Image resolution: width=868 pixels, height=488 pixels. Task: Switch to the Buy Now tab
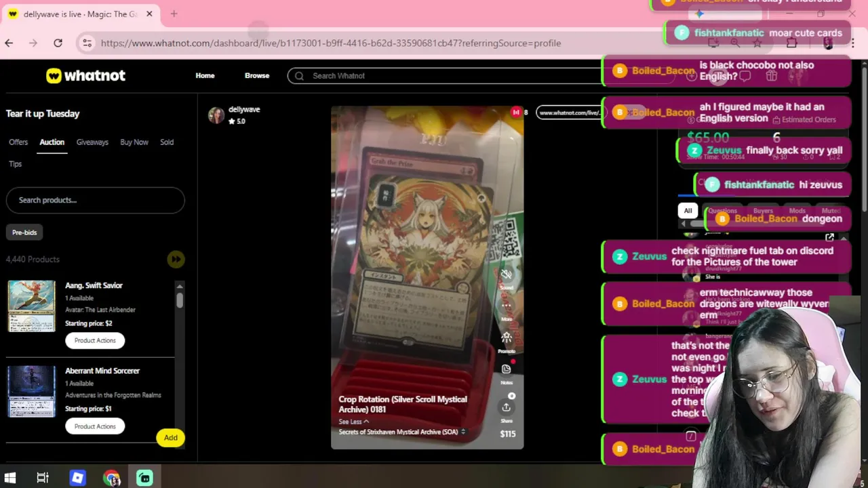[x=134, y=142]
